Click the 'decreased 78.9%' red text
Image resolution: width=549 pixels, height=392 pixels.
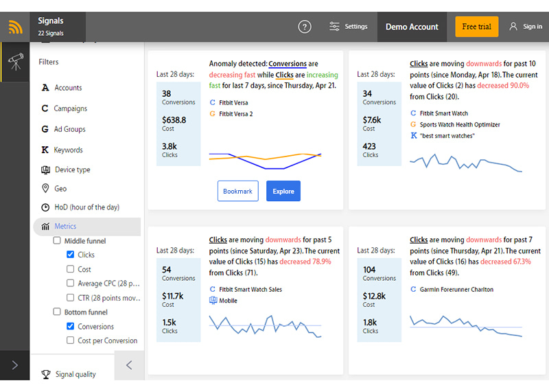click(305, 262)
